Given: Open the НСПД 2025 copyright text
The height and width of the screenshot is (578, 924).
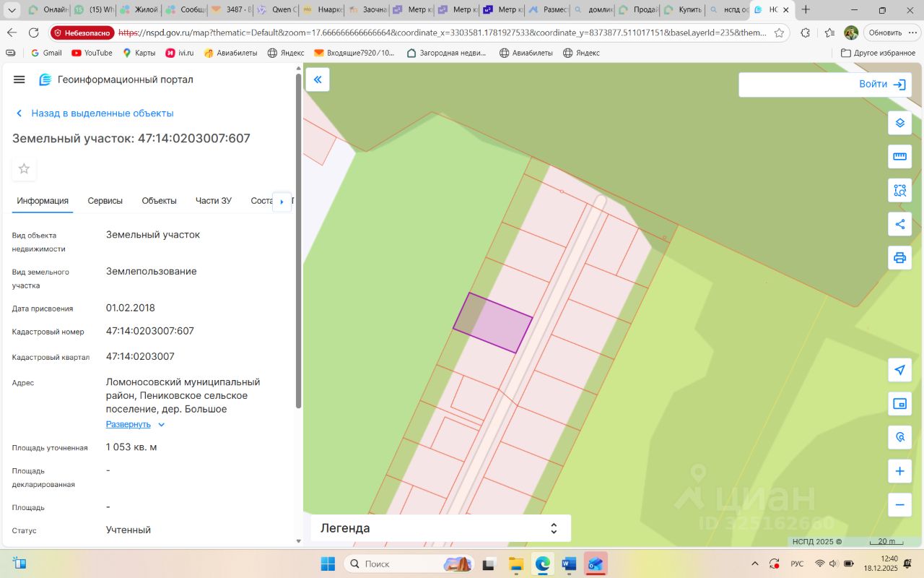Looking at the screenshot, I should click(817, 541).
